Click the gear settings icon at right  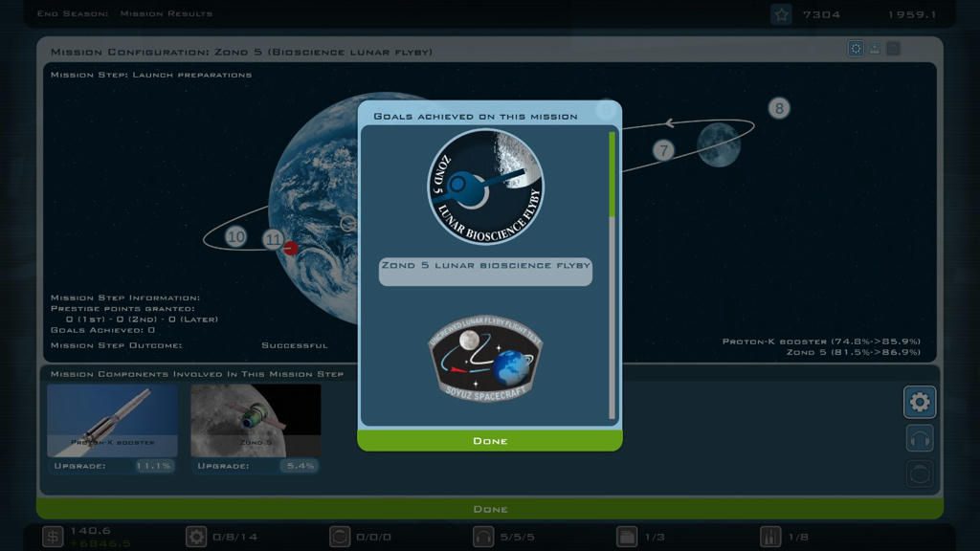tap(920, 402)
